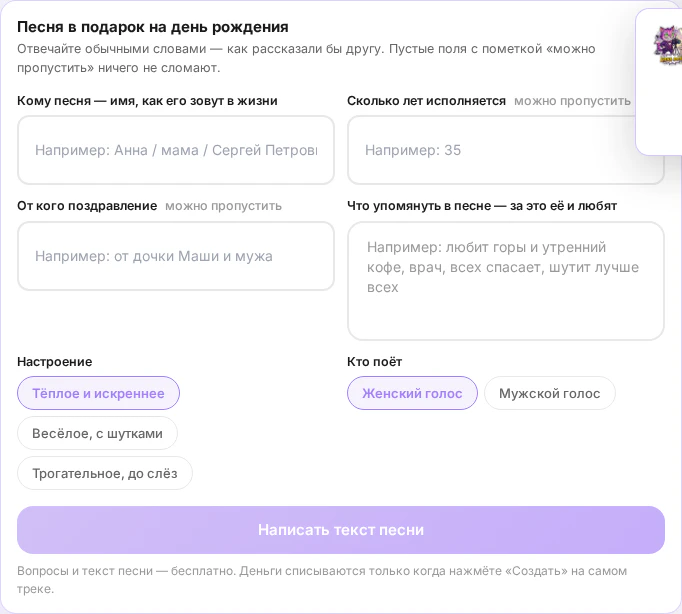Select mood 'Тёплое и искреннее'

coord(98,393)
